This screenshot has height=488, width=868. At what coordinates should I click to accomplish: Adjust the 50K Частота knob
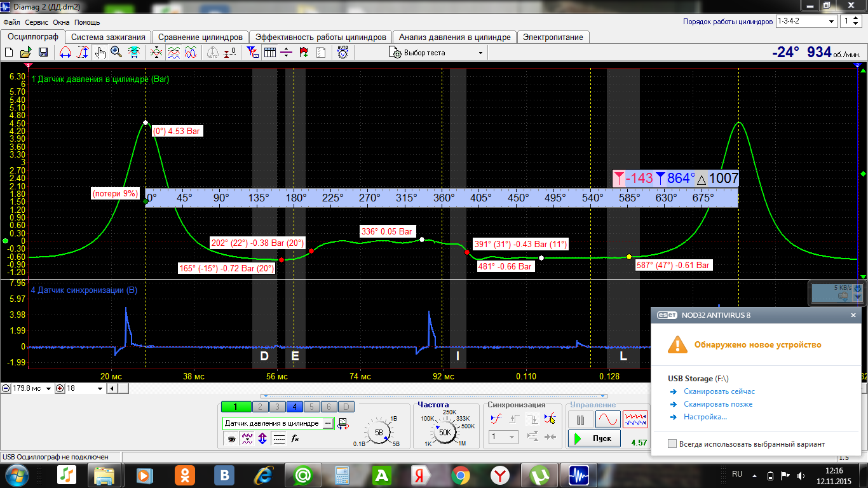444,432
